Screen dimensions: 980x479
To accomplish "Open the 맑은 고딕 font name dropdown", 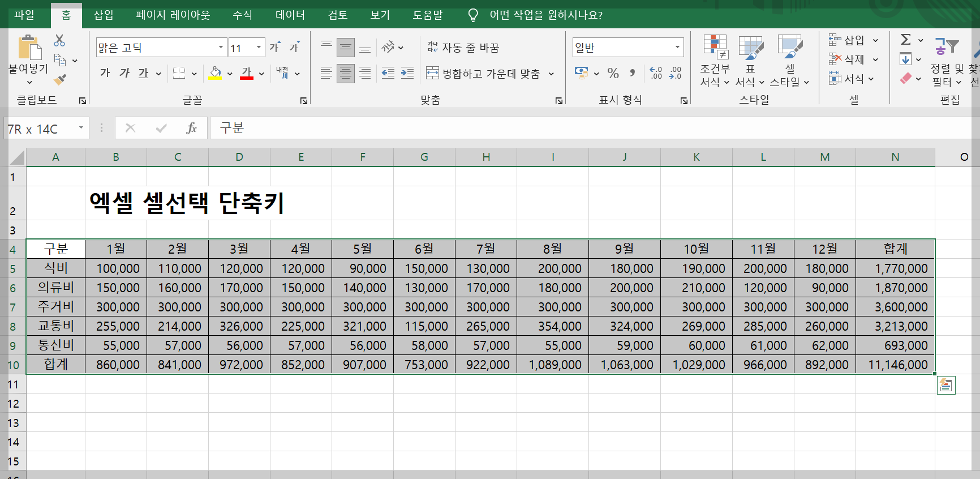I will [x=221, y=48].
